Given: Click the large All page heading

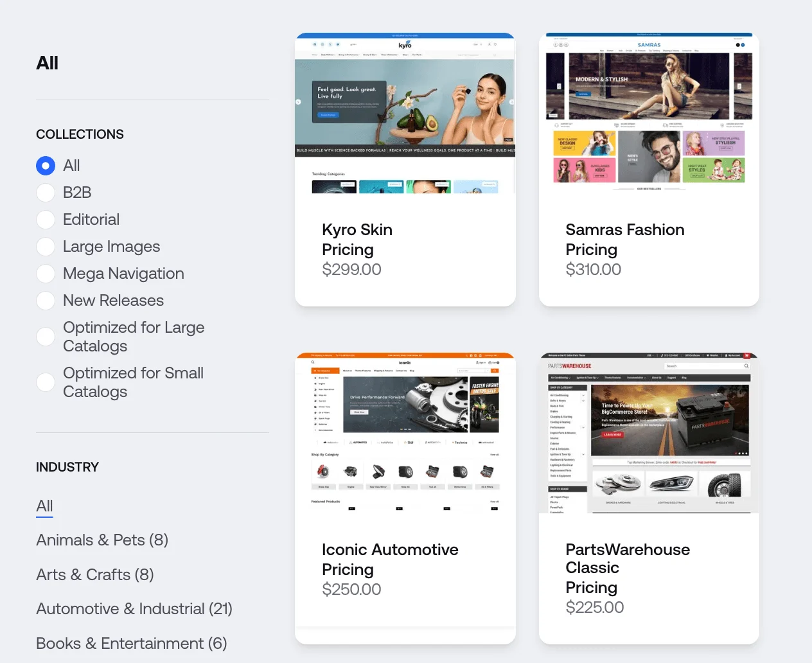Looking at the screenshot, I should [47, 63].
